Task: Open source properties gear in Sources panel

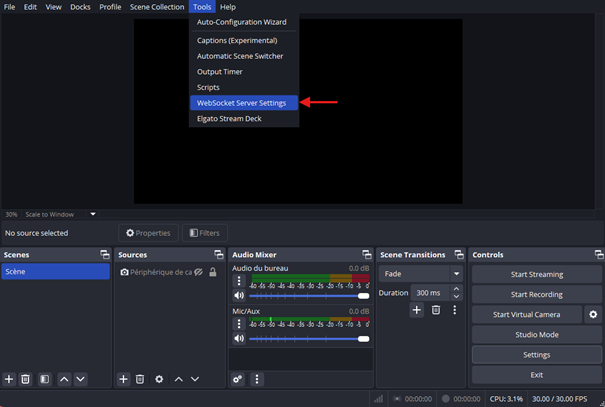Action: point(159,379)
